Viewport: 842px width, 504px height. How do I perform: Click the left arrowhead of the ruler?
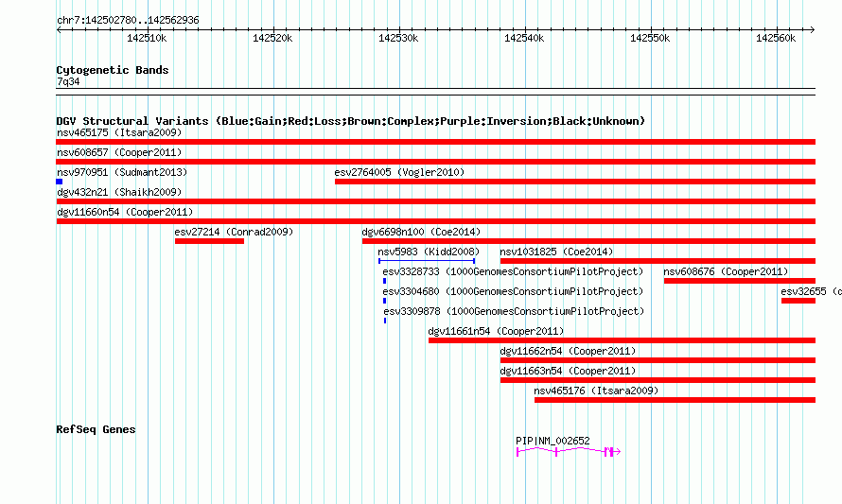(59, 29)
